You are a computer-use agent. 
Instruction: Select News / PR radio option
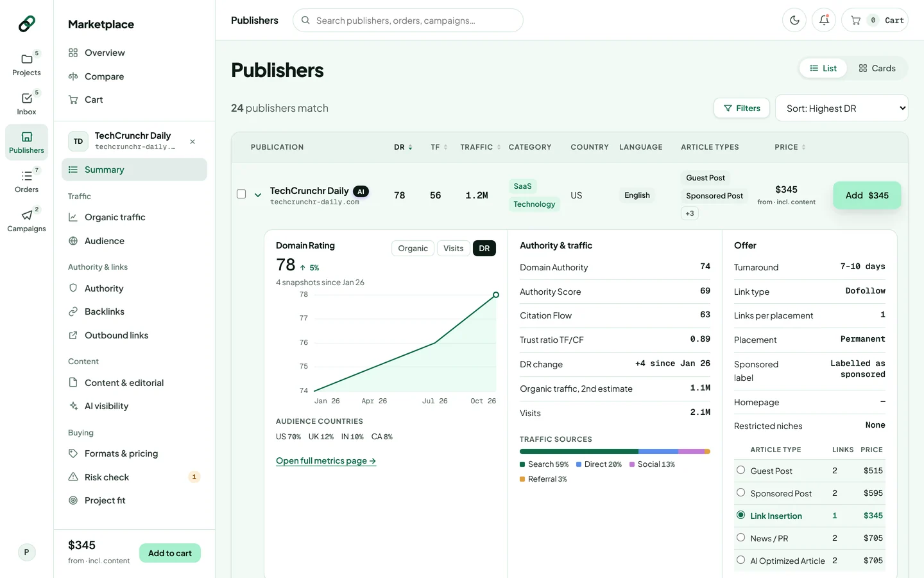(x=740, y=538)
